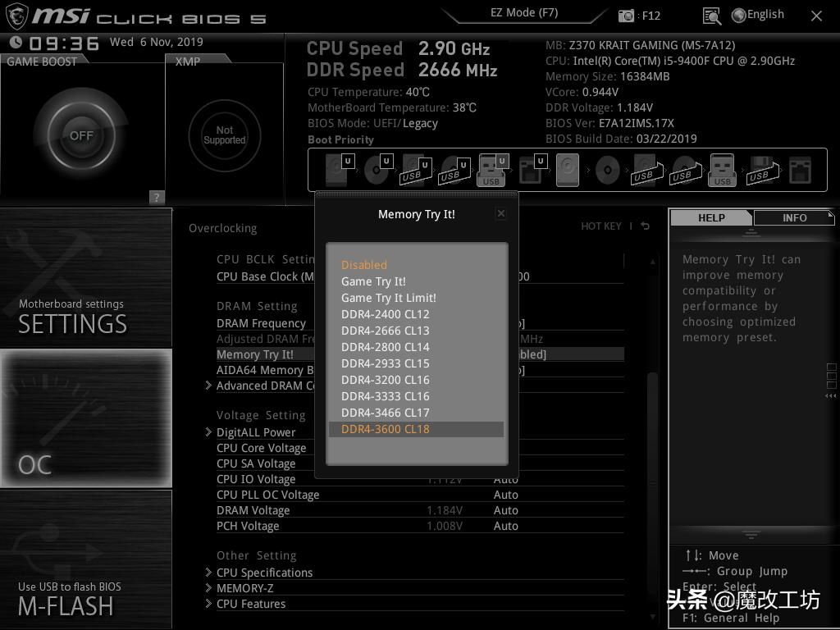The image size is (840, 630).
Task: Select the CPU SA Voltage setting
Action: pyautogui.click(x=256, y=463)
